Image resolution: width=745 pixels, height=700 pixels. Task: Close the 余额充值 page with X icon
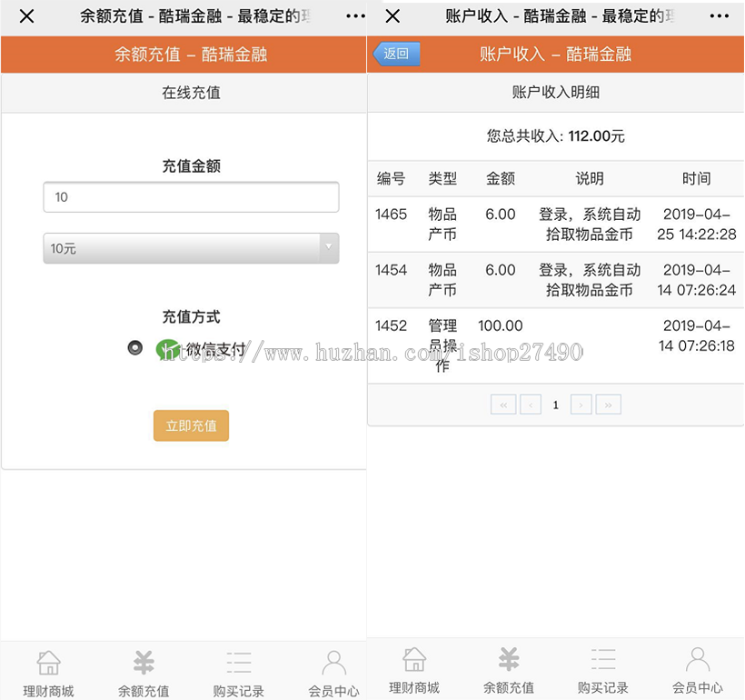click(27, 16)
